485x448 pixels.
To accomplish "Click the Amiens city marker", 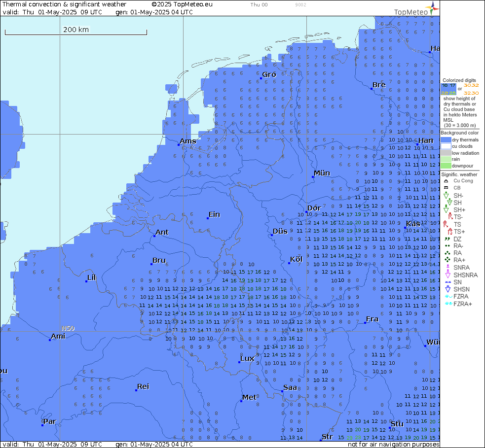I will [50, 340].
